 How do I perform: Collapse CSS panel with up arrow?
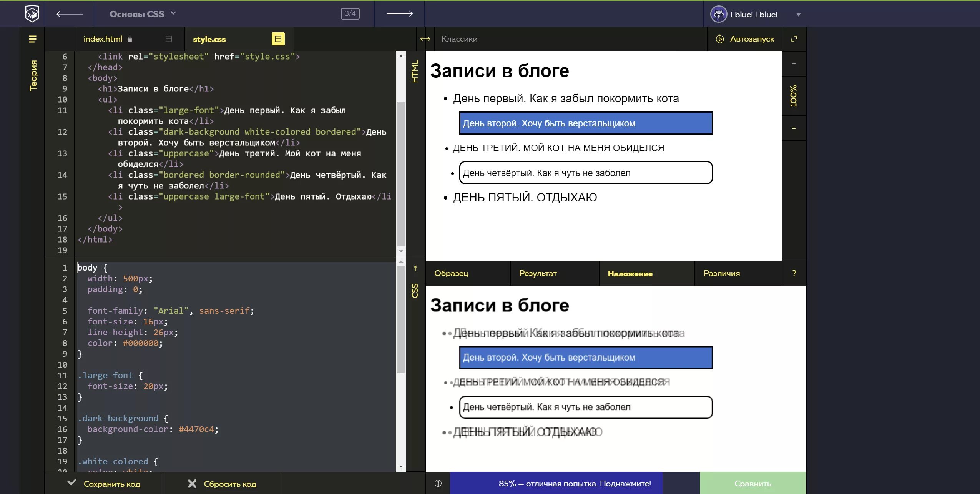click(415, 268)
